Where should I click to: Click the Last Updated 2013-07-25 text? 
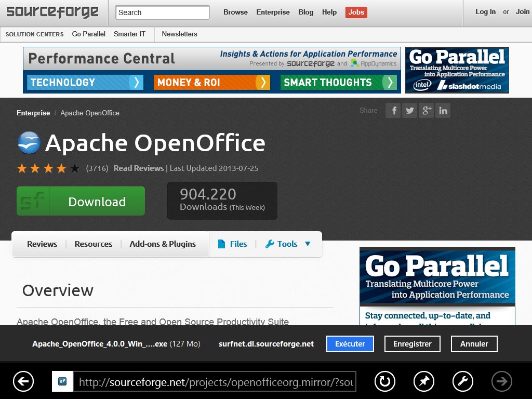pyautogui.click(x=214, y=168)
